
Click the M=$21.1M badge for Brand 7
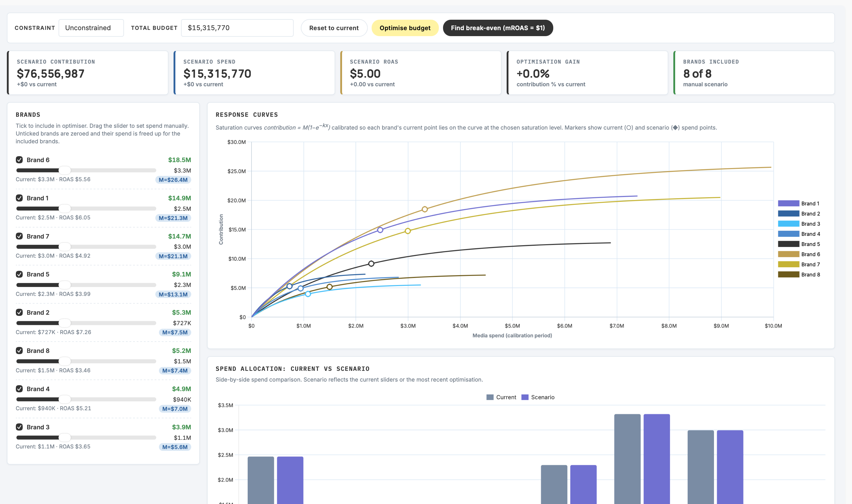(173, 256)
